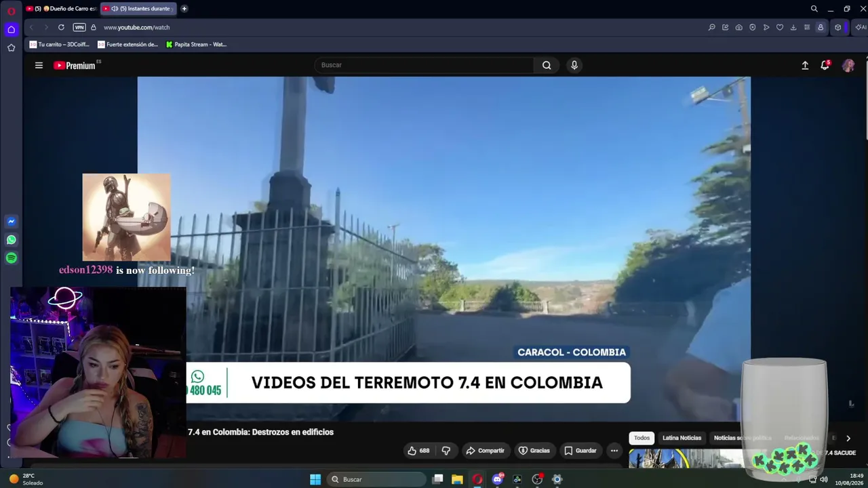Open Task View on the taskbar
The width and height of the screenshot is (868, 488).
[x=438, y=479]
